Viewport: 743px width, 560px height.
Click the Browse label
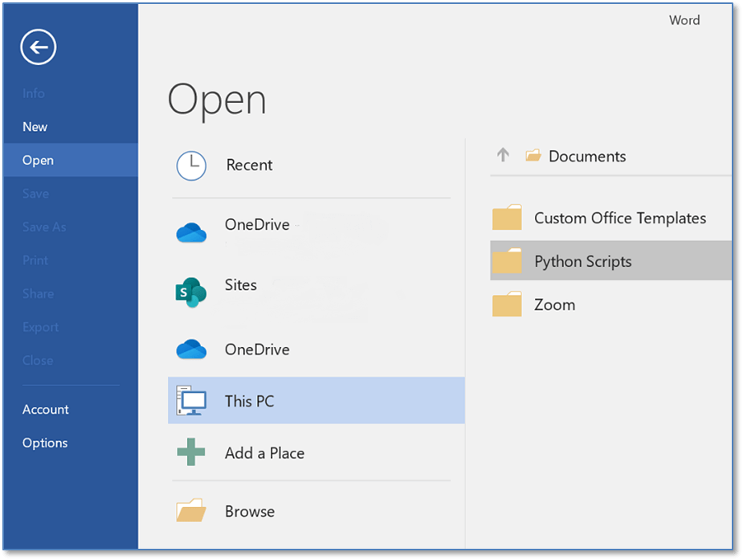point(250,511)
